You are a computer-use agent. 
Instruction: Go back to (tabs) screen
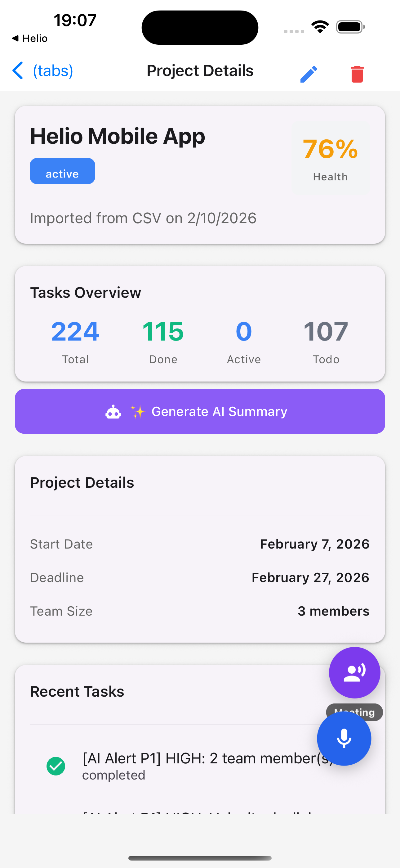(53, 70)
